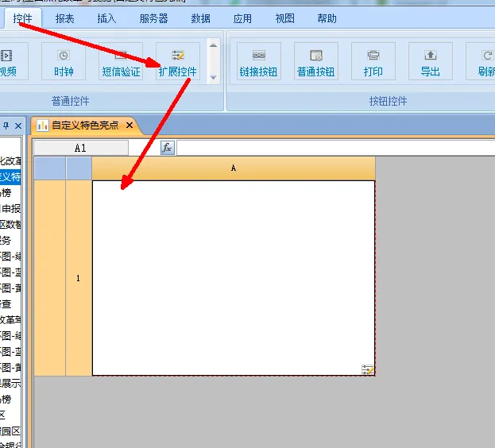The height and width of the screenshot is (448, 495).
Task: Open the 服务器 ribbon tab
Action: pos(153,18)
